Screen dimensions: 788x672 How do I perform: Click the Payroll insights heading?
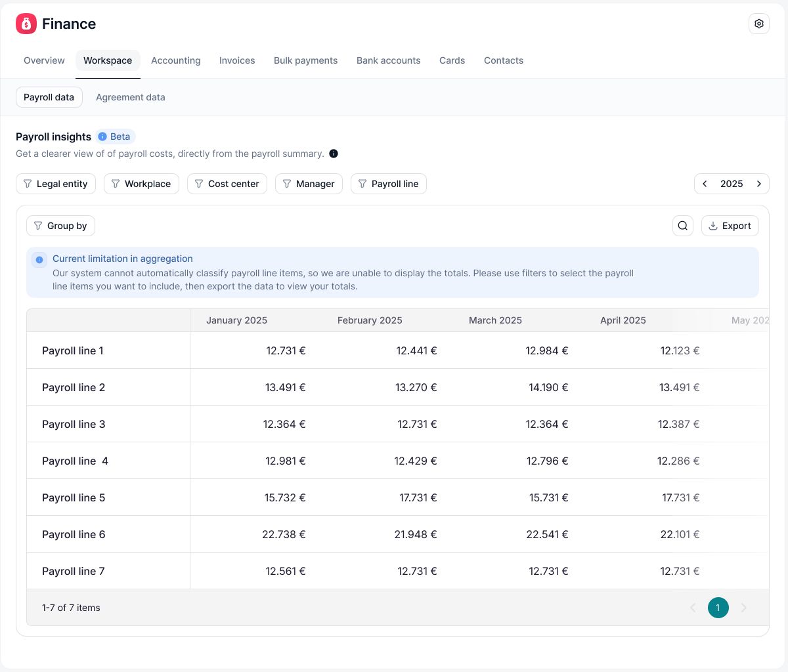[x=53, y=136]
